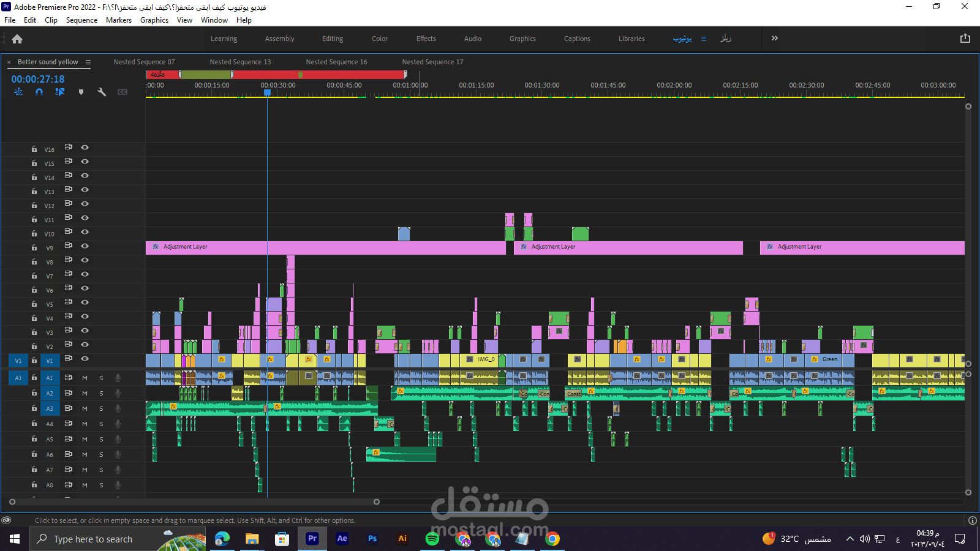Select the IMG_0 clip on V1

pos(479,361)
